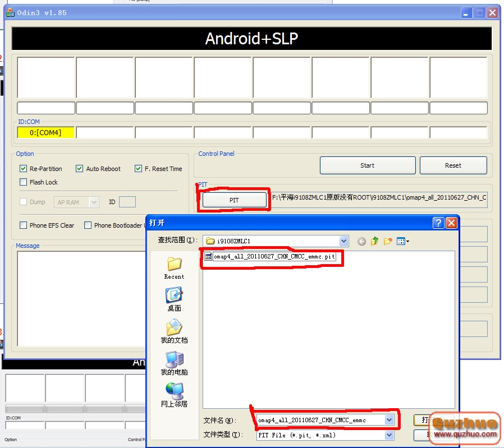504x448 pixels.
Task: Minimize the Odin3 window
Action: click(x=466, y=13)
